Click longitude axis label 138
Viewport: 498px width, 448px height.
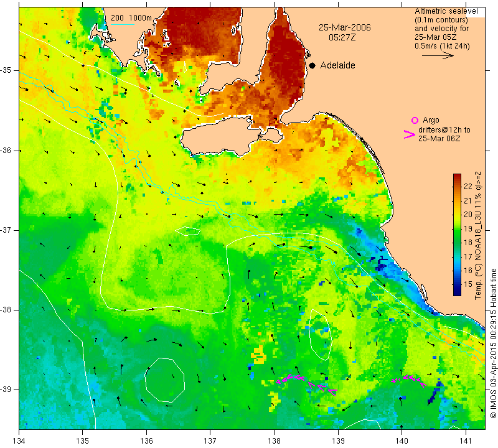274,441
